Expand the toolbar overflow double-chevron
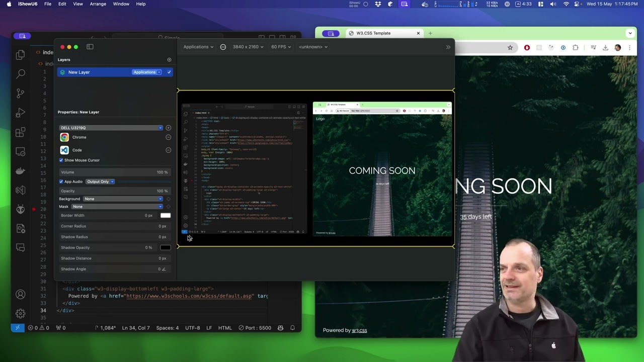 (448, 47)
